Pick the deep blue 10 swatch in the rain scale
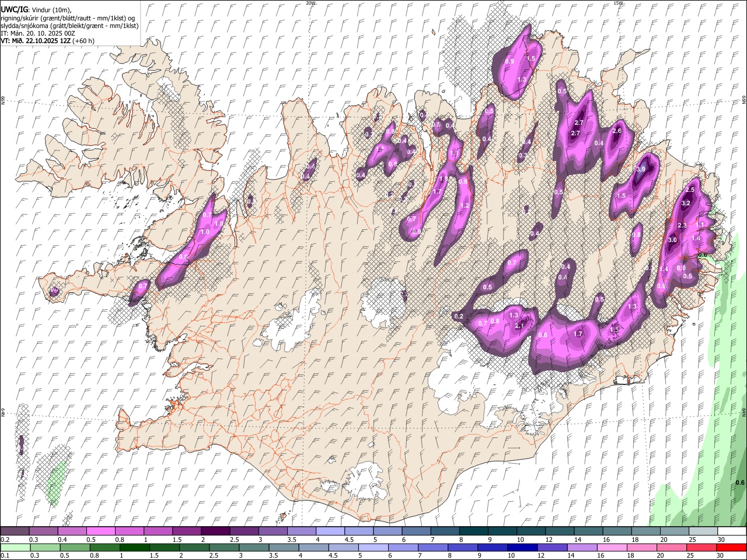This screenshot has height=560, width=747. (522, 547)
